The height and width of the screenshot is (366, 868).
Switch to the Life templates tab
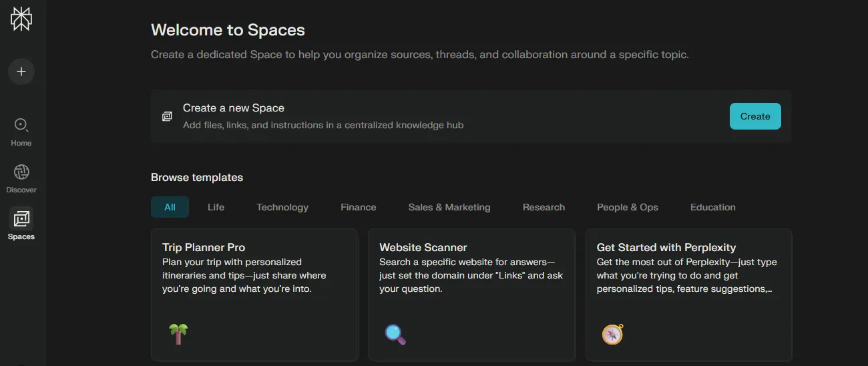(216, 207)
